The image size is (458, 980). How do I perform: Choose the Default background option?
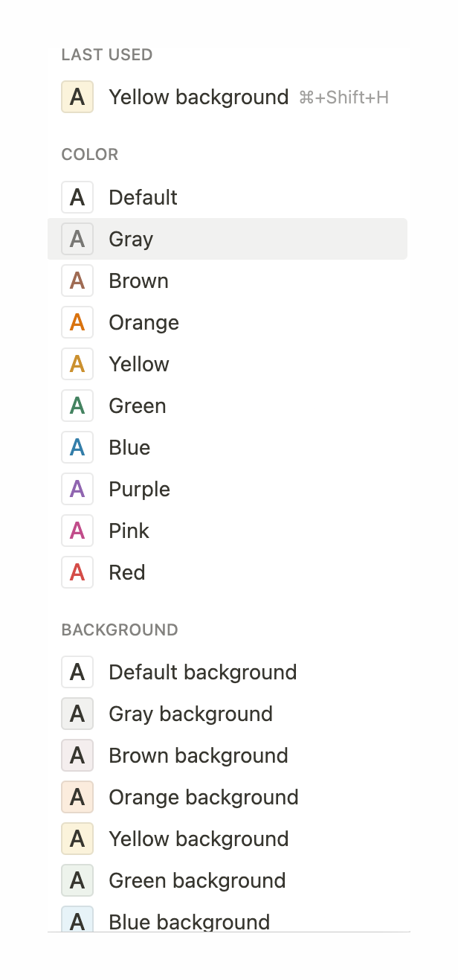[202, 672]
